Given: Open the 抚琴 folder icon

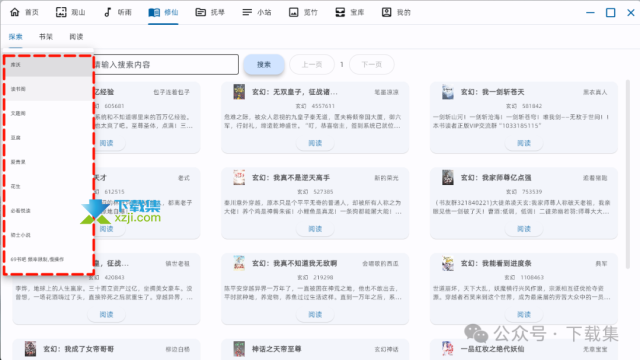Looking at the screenshot, I should point(200,12).
